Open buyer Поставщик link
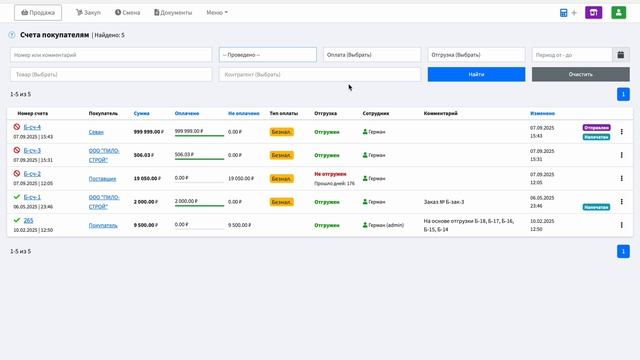This screenshot has height=360, width=640. click(102, 179)
